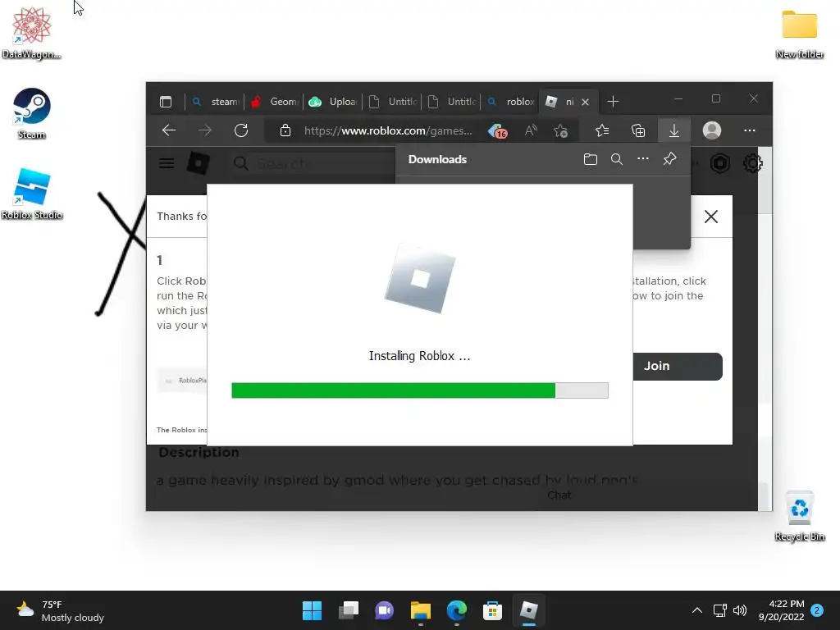Open the Favorites list
Screen dimensions: 840x630
(602, 130)
